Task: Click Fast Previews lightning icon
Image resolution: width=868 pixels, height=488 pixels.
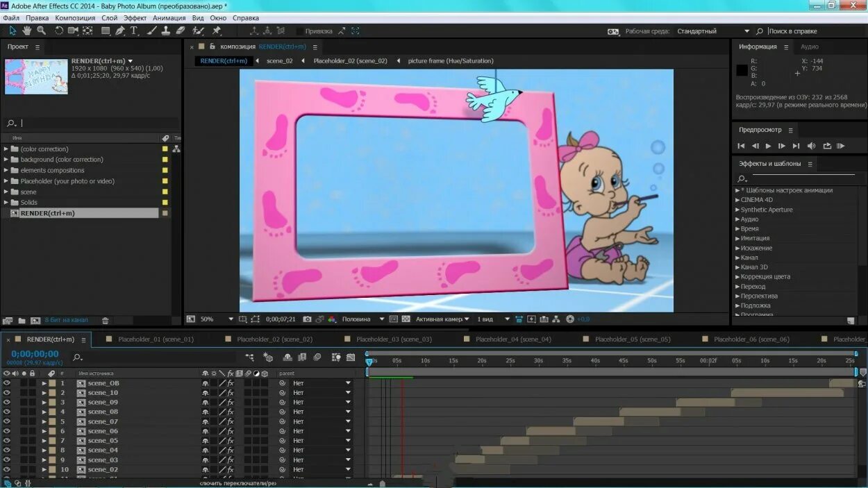Action: [x=531, y=319]
